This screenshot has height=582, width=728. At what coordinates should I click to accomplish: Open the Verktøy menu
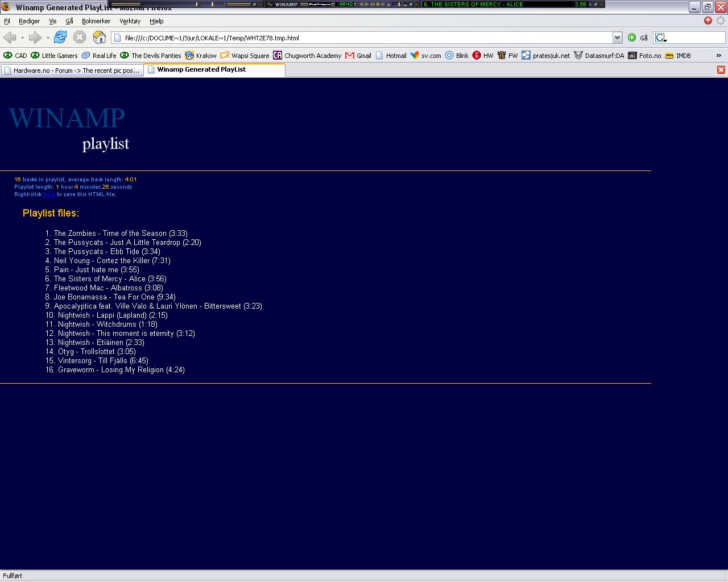pos(130,21)
